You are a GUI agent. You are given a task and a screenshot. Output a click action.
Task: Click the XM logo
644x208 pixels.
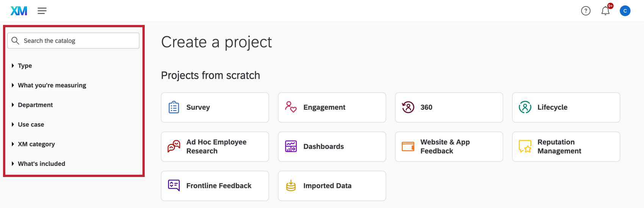point(19,11)
